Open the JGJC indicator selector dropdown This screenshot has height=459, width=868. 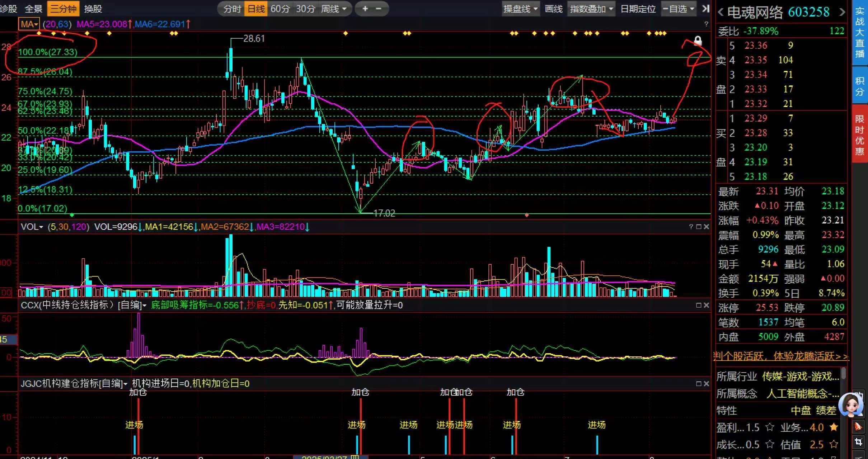(74, 384)
